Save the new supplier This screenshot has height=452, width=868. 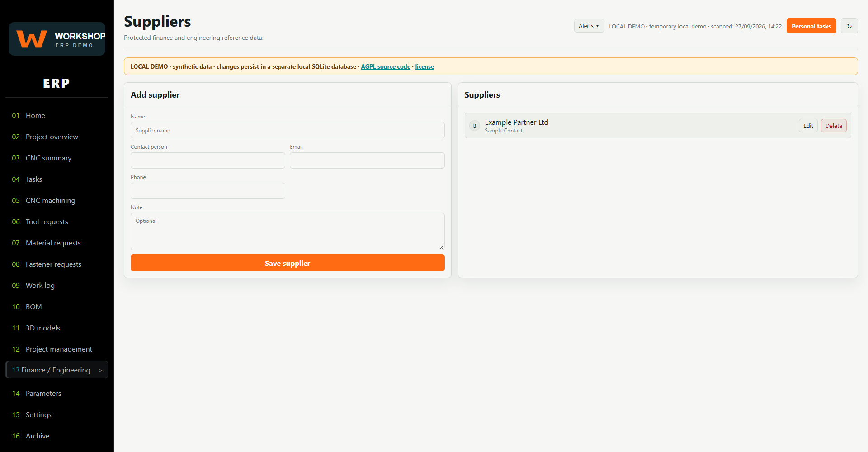click(288, 263)
